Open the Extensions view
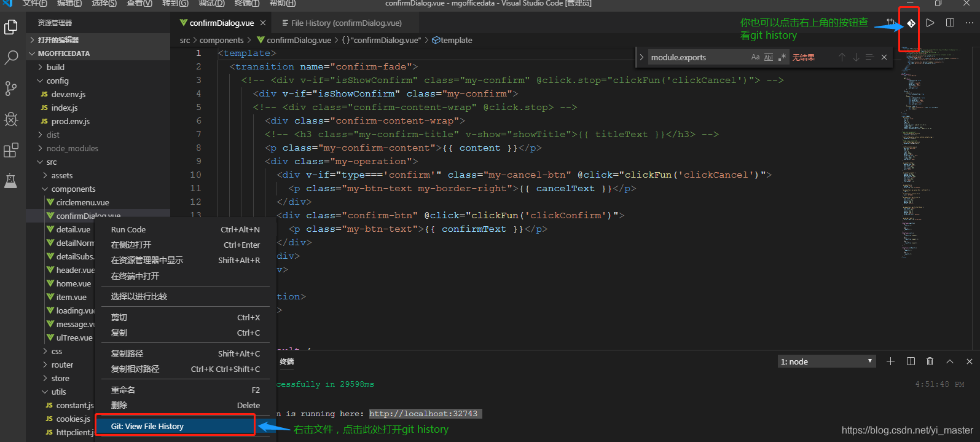Viewport: 980px width, 442px height. 11,150
